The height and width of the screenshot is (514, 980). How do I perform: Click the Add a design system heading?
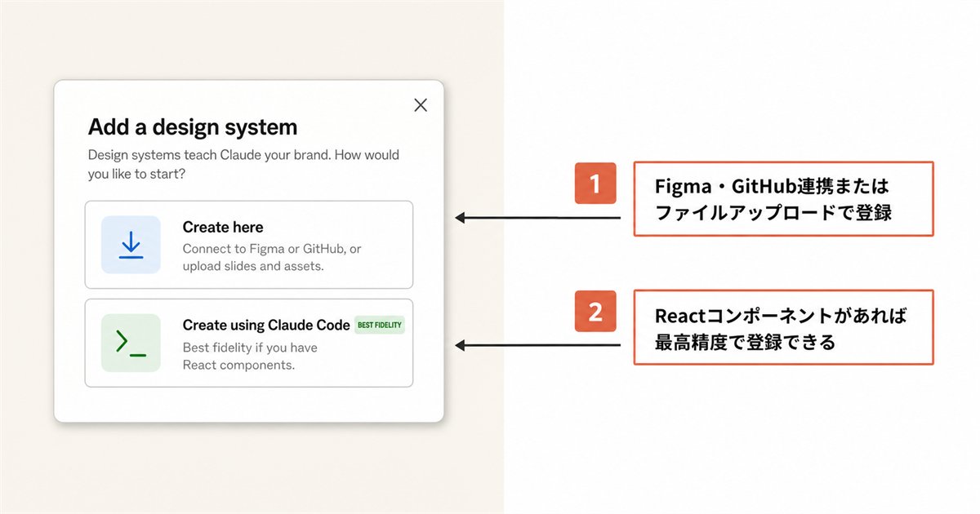pos(193,126)
